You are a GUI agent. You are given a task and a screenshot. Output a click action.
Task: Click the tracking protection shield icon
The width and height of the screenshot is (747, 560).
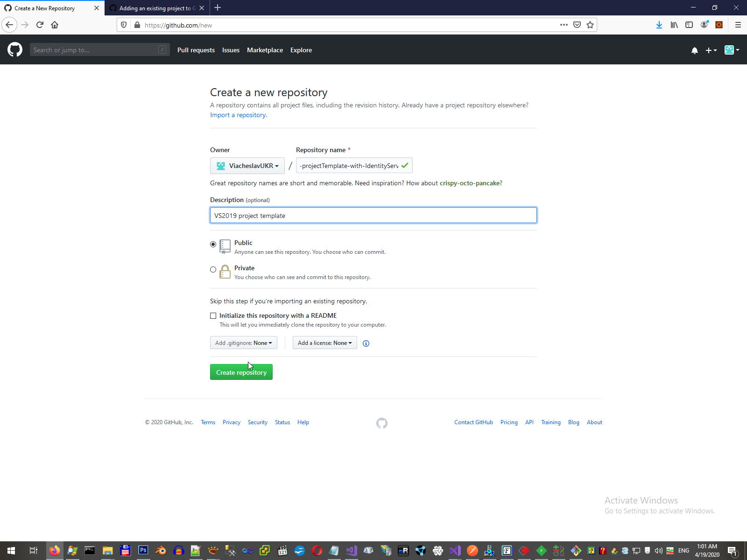click(124, 25)
